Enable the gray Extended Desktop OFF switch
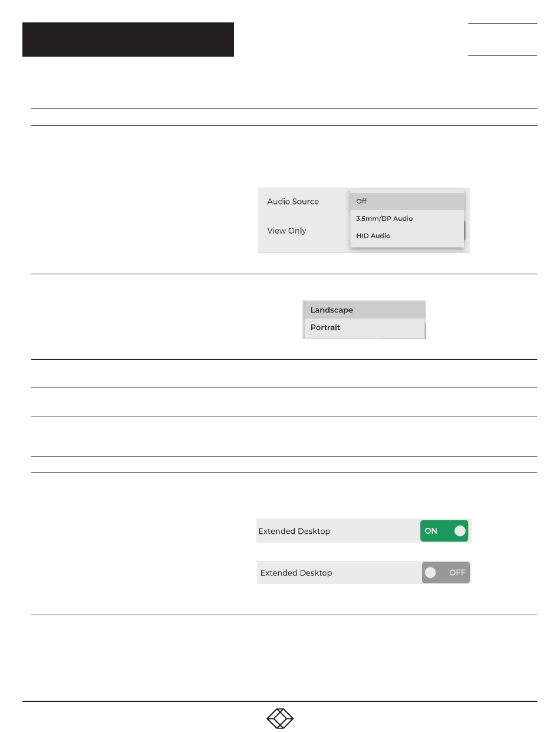This screenshot has width=560, height=732. 446,573
